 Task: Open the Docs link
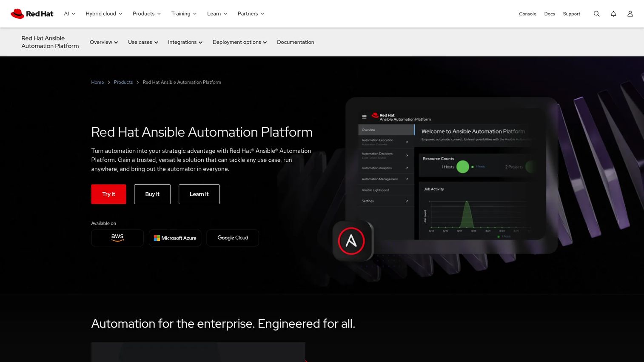pyautogui.click(x=550, y=14)
